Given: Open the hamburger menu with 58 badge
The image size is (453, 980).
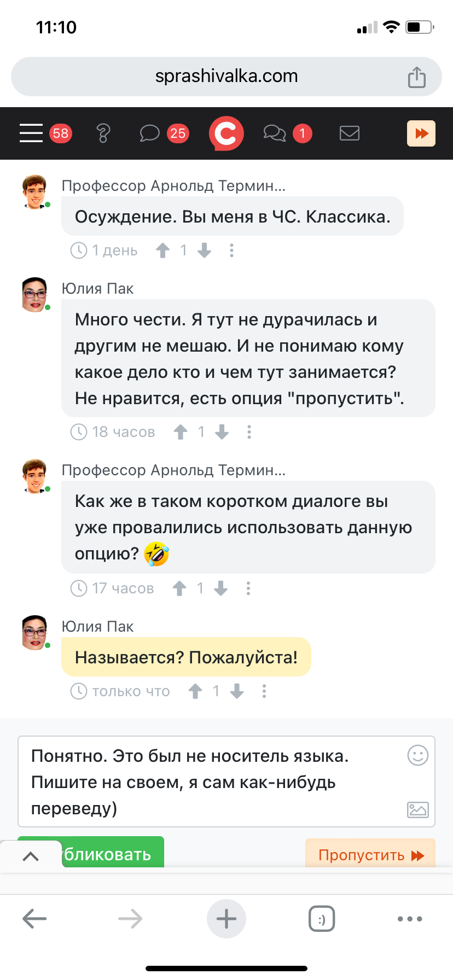Looking at the screenshot, I should pyautogui.click(x=31, y=133).
